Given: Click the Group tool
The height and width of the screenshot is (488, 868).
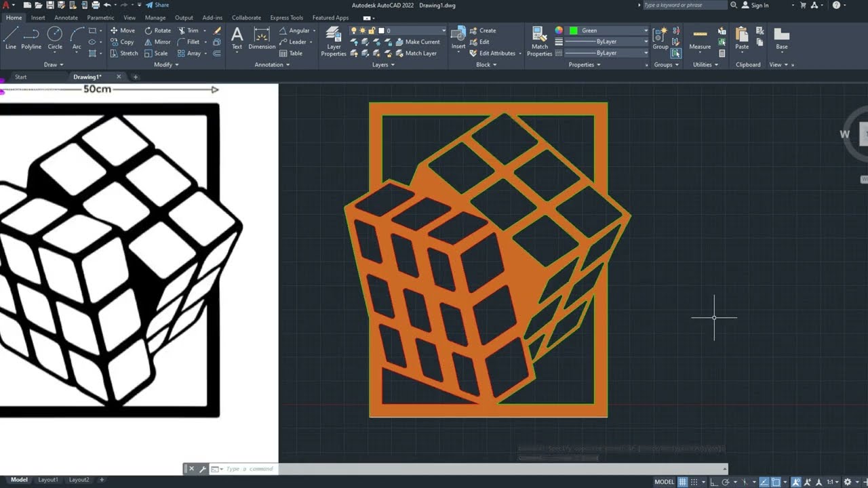Looking at the screenshot, I should point(660,38).
